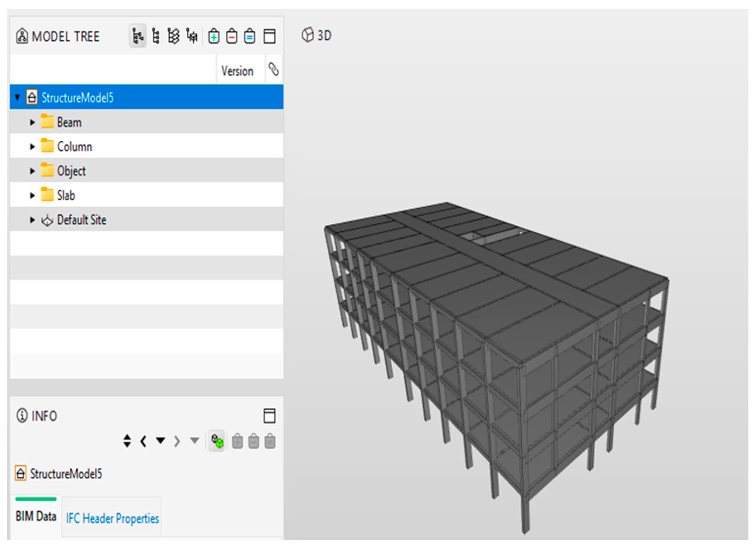The image size is (756, 548).
Task: Maximize the Model Tree panel window icon
Action: (x=269, y=36)
